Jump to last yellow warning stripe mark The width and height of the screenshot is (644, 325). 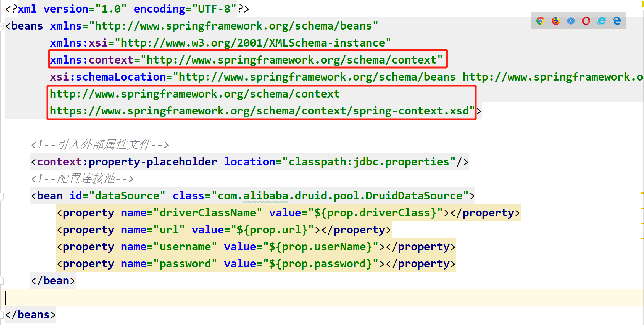642,239
